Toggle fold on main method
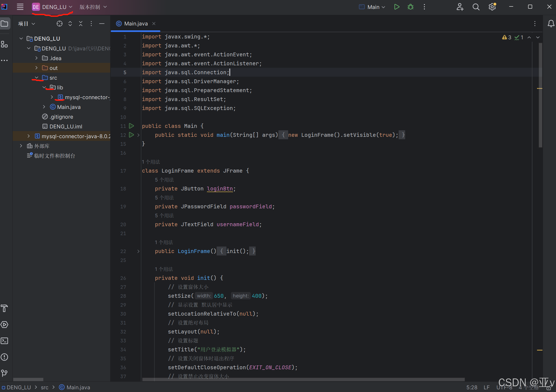Image resolution: width=556 pixels, height=392 pixels. (x=138, y=135)
